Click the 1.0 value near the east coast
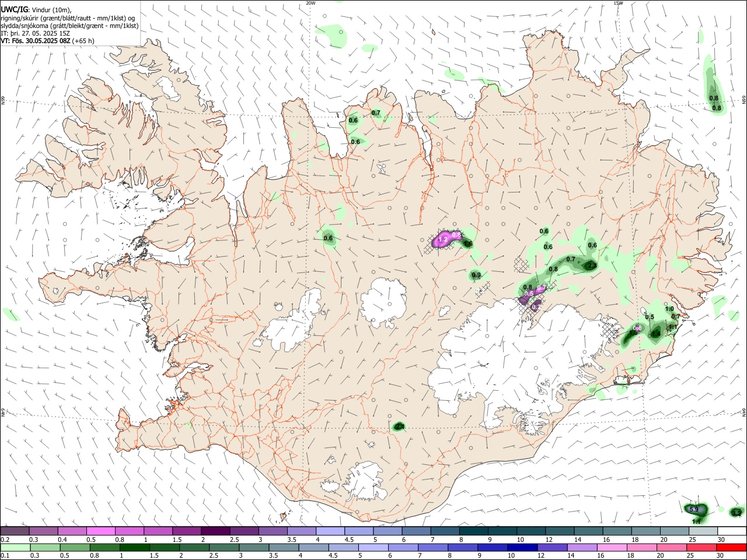The height and width of the screenshot is (560, 747). click(x=669, y=309)
